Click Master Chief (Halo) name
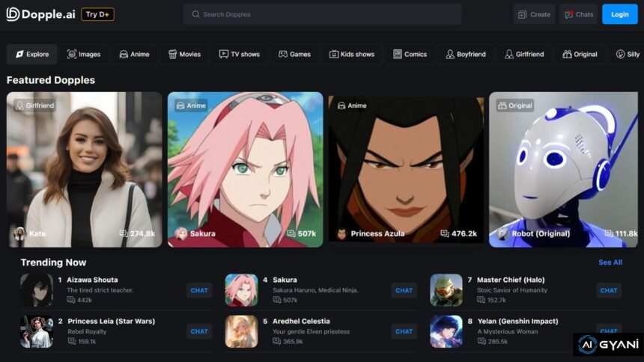Screen dimensions: 644x362 point(511,280)
